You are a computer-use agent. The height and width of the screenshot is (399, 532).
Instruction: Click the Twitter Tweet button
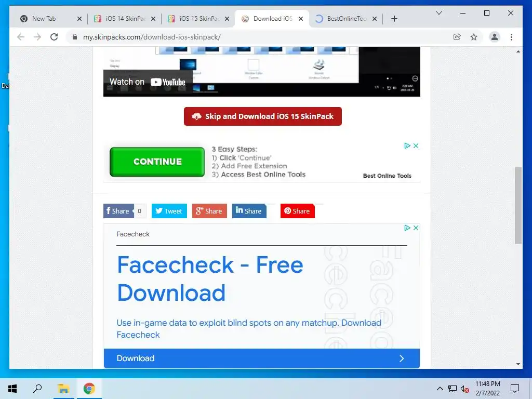coord(169,211)
